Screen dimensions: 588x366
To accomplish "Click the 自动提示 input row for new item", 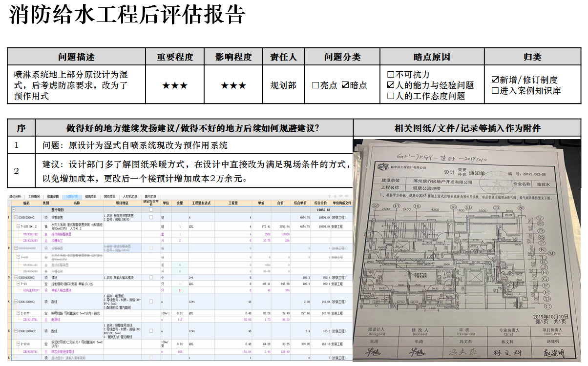I will point(181,358).
